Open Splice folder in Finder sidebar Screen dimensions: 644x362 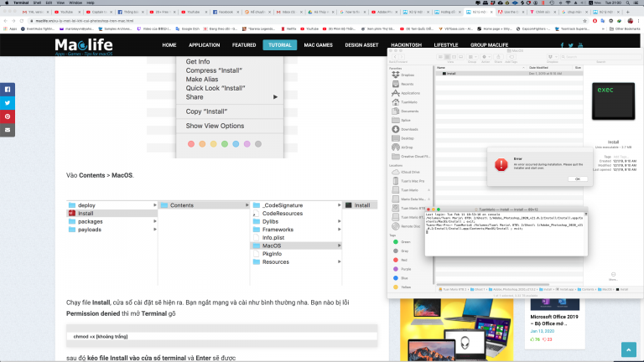click(x=402, y=121)
